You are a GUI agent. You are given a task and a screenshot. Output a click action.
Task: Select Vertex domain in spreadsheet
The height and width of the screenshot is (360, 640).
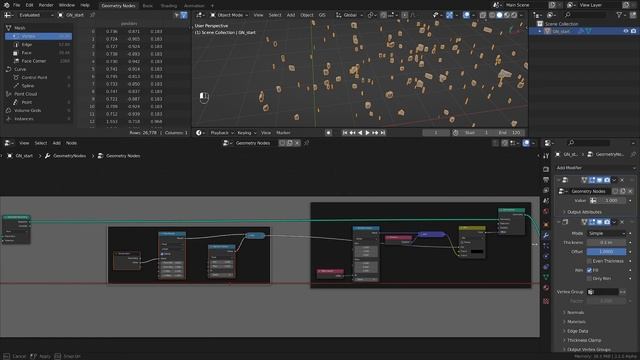(38, 36)
